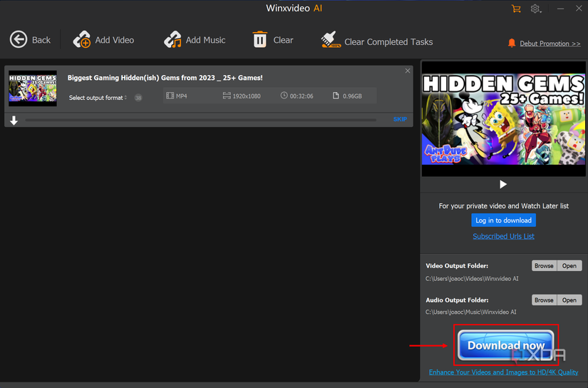
Task: Open Subscribed Urls List link
Action: coord(503,236)
